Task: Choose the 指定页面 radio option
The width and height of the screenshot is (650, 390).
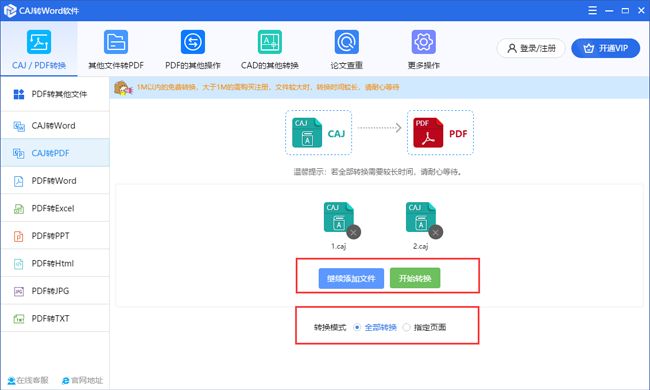Action: pos(424,327)
